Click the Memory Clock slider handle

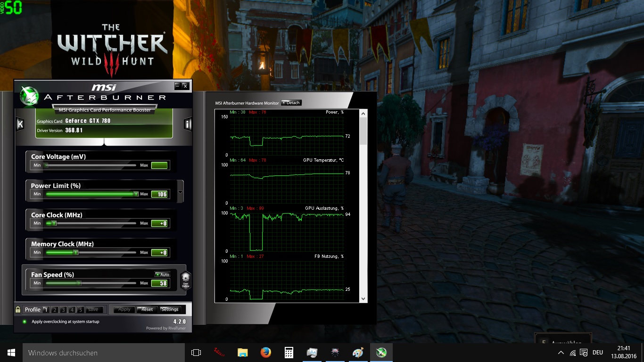tap(75, 252)
